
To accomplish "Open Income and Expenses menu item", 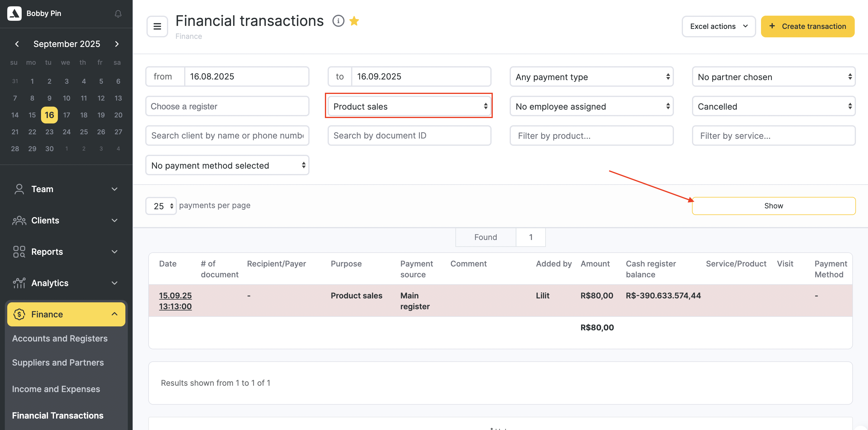I will click(x=56, y=388).
